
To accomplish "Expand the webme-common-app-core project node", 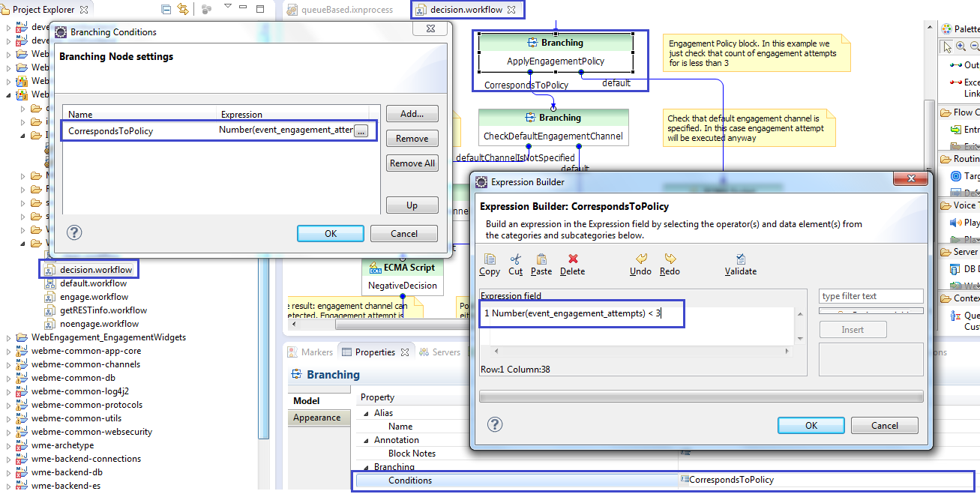I will coord(9,352).
